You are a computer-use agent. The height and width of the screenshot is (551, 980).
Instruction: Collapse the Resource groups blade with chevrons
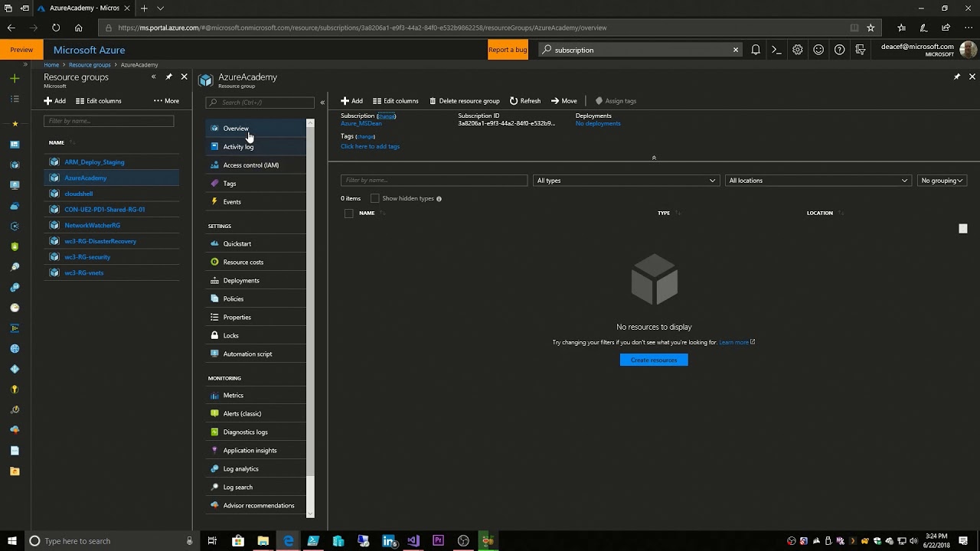(153, 77)
